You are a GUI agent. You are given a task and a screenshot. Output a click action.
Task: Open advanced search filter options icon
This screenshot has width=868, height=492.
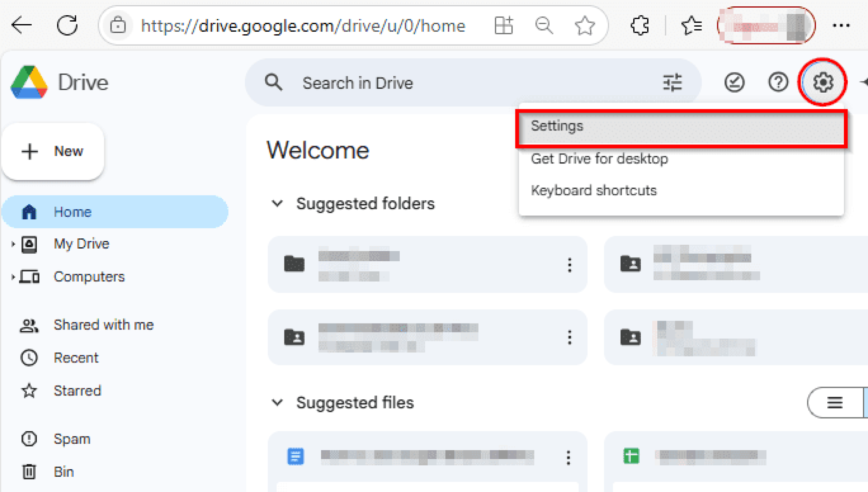672,82
